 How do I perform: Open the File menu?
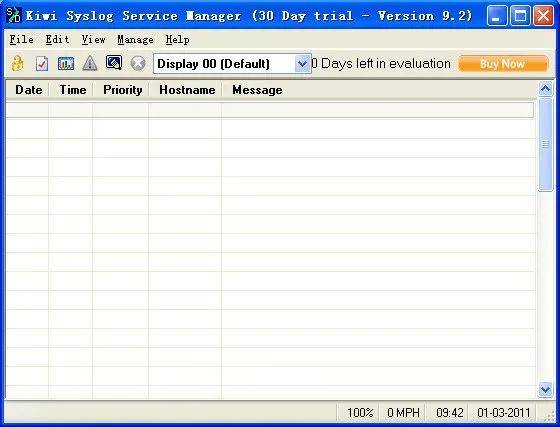point(21,39)
